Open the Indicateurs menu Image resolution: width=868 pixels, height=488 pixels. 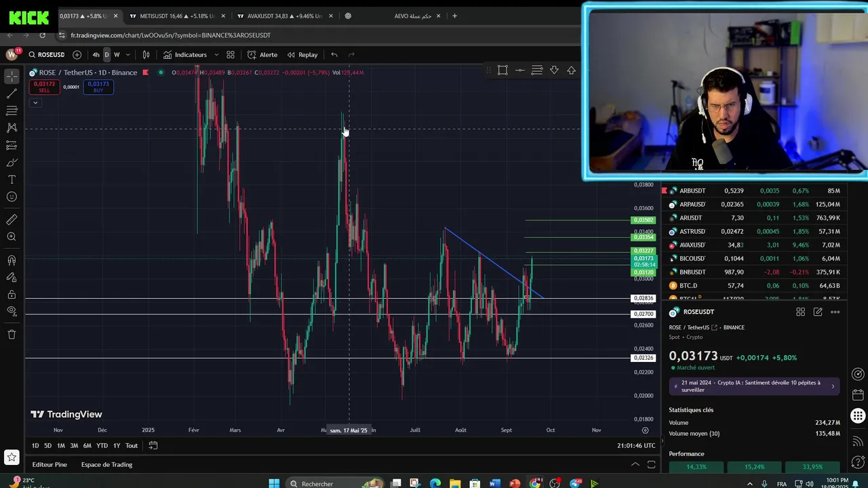tap(185, 55)
